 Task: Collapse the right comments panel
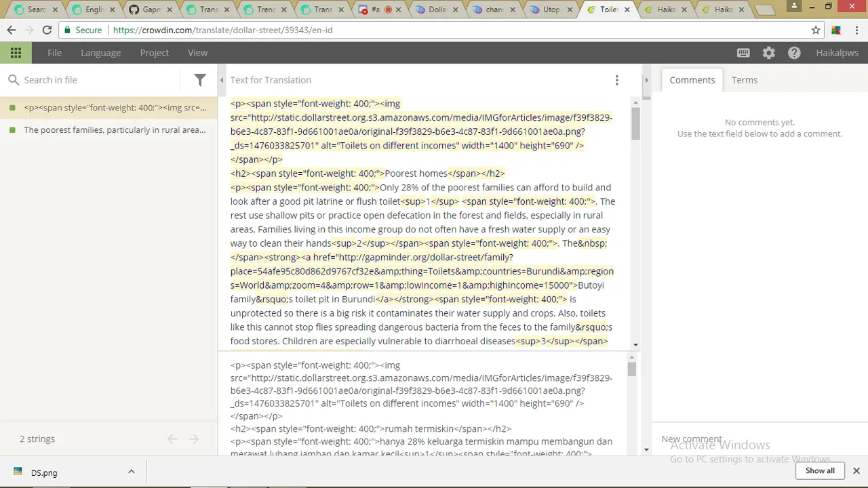pos(646,80)
